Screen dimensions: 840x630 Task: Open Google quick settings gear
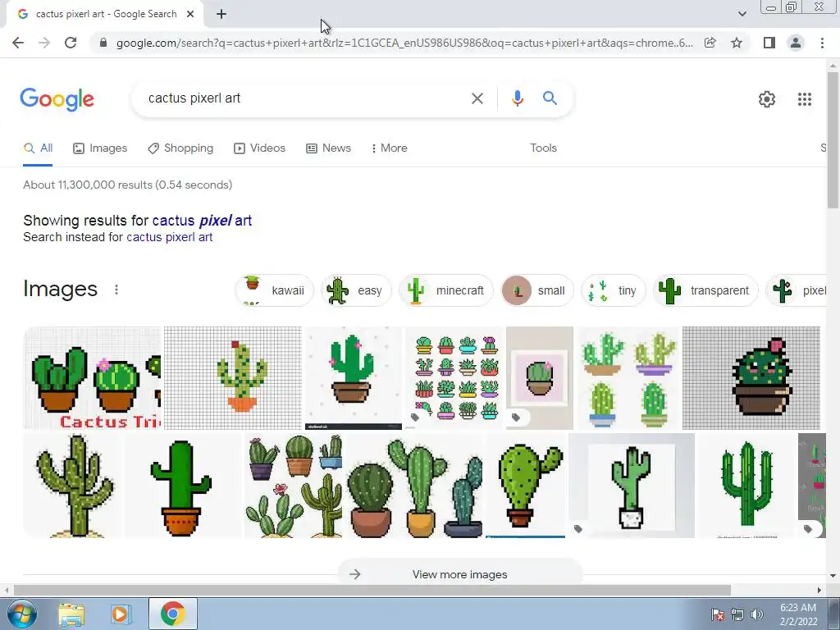[767, 99]
